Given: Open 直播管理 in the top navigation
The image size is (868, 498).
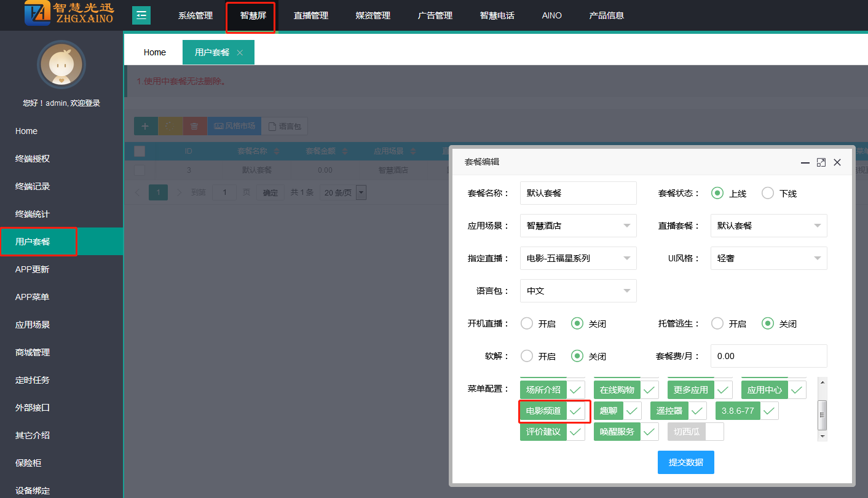Looking at the screenshot, I should coord(311,15).
